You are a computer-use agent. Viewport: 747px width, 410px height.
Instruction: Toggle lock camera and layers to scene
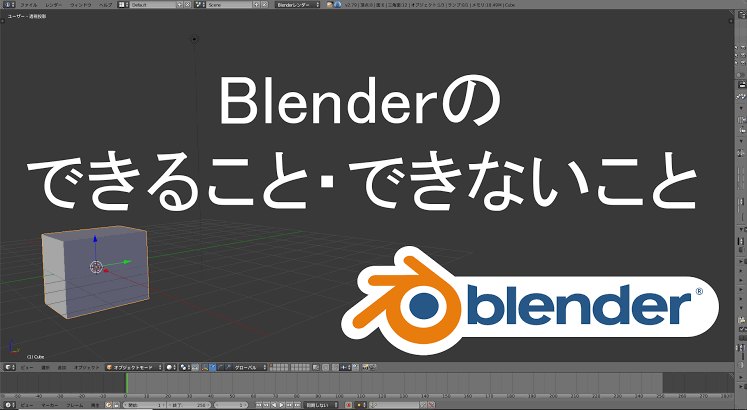[315, 368]
